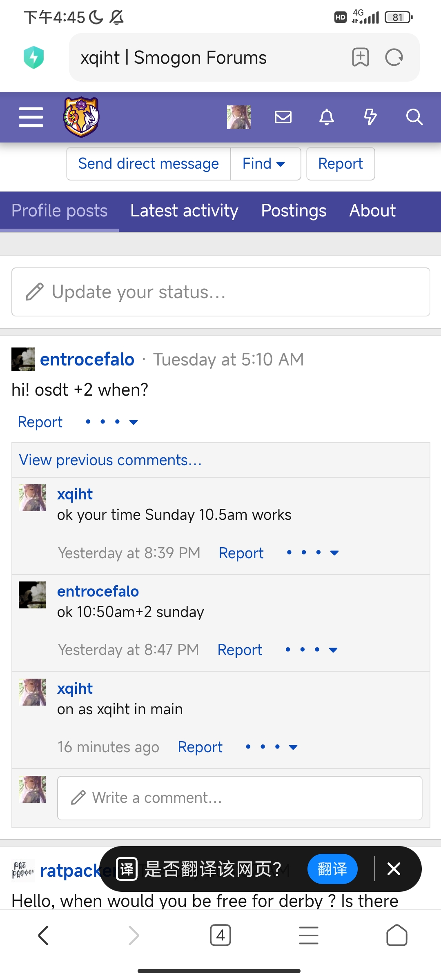
Task: Click Send direct message button
Action: tap(149, 164)
